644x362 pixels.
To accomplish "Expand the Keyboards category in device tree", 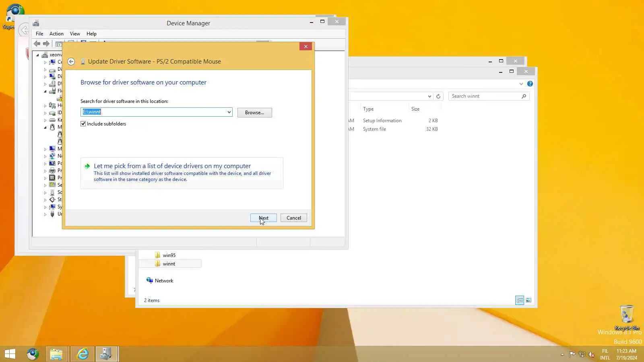I will point(45,120).
